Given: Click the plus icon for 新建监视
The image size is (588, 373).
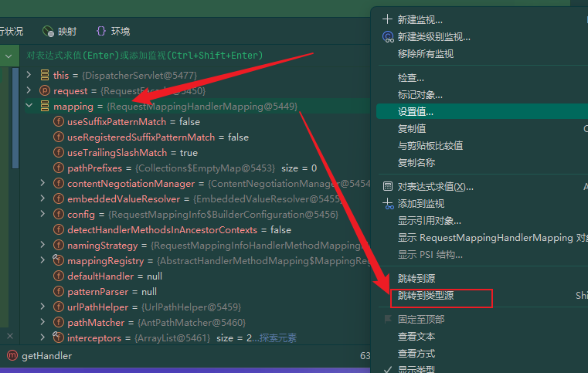Looking at the screenshot, I should click(x=387, y=19).
